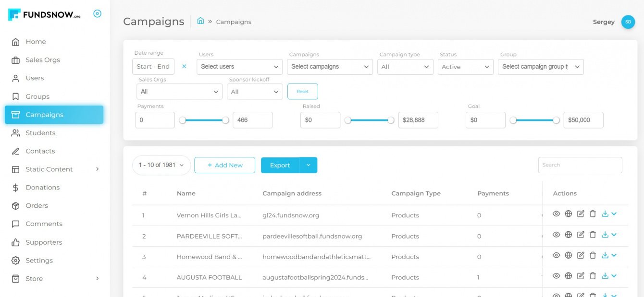Open PARDEEVILLE campaign globe icon
Viewport: 644px width, 297px height.
[x=568, y=235]
